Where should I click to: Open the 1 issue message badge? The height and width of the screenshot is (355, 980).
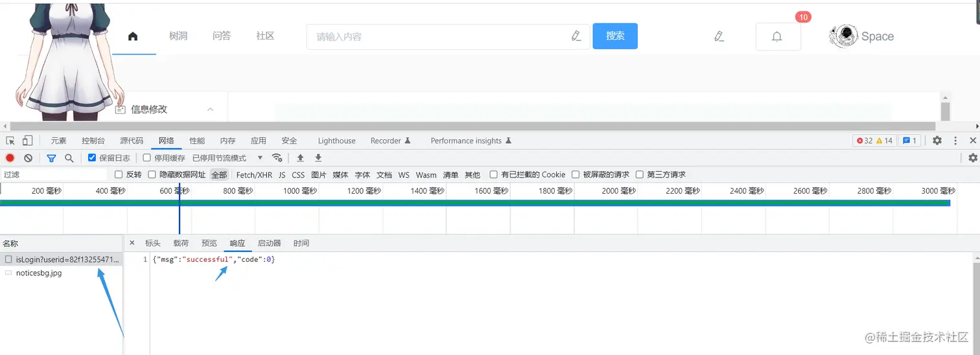click(910, 141)
